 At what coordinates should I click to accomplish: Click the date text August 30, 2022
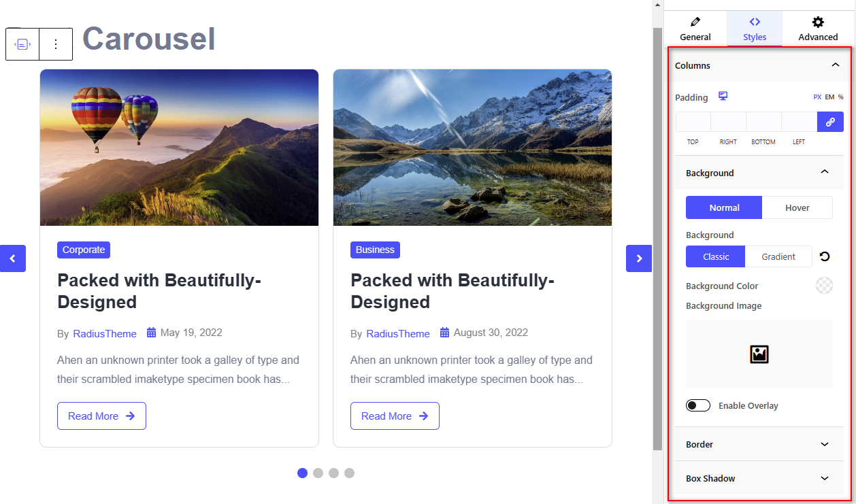coord(491,333)
